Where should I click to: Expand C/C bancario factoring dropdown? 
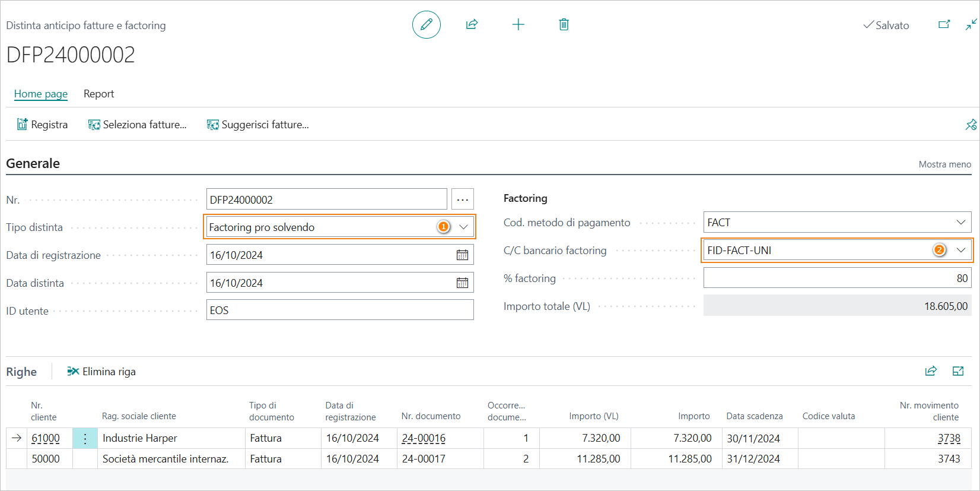tap(960, 251)
